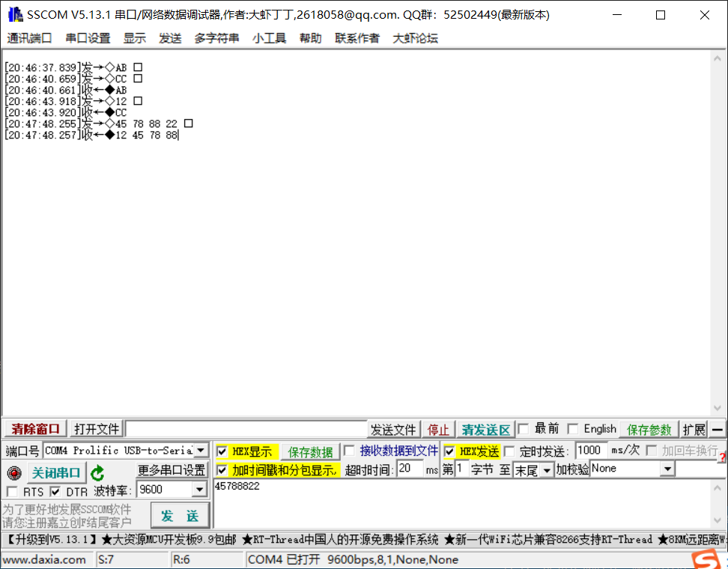Viewport: 728px width, 569px height.
Task: Click the red serial port status indicator icon
Action: coord(13,472)
